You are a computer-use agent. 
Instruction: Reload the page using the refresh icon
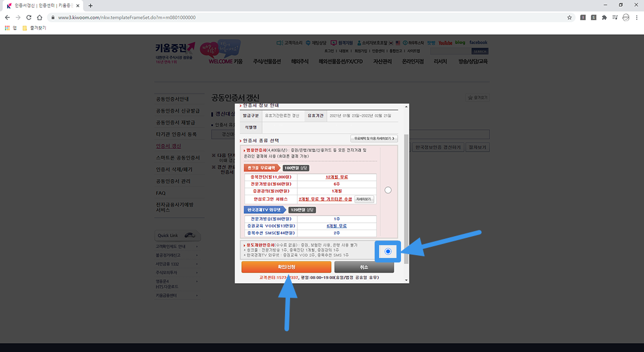[x=29, y=17]
